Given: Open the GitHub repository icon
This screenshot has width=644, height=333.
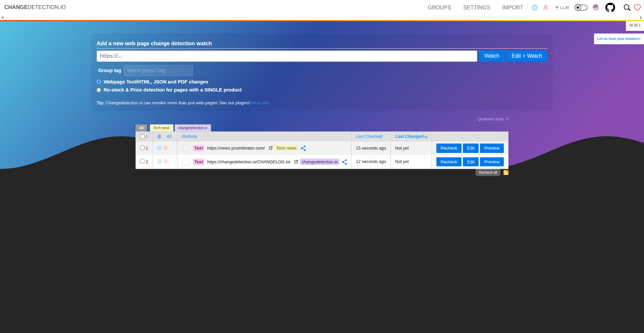Looking at the screenshot, I should pos(610,7).
